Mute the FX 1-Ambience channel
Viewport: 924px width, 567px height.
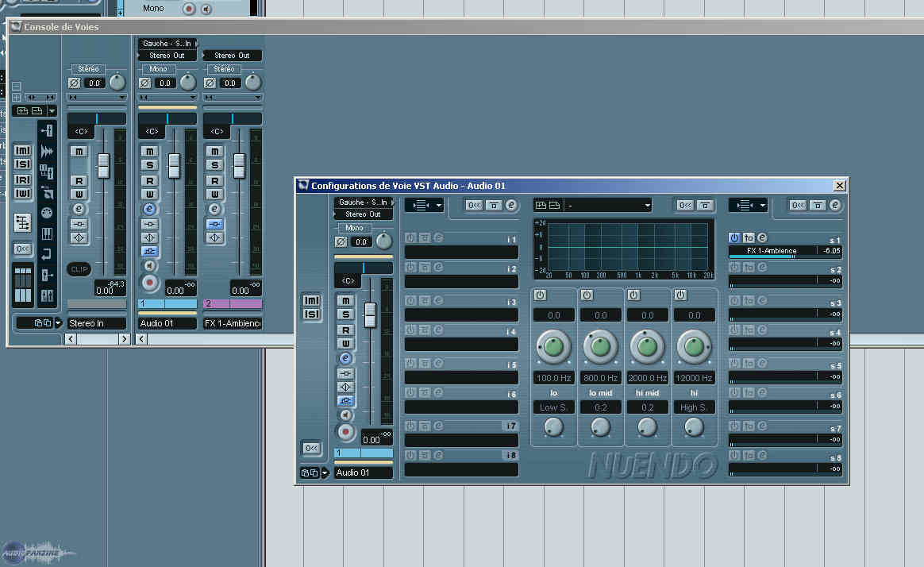point(214,152)
